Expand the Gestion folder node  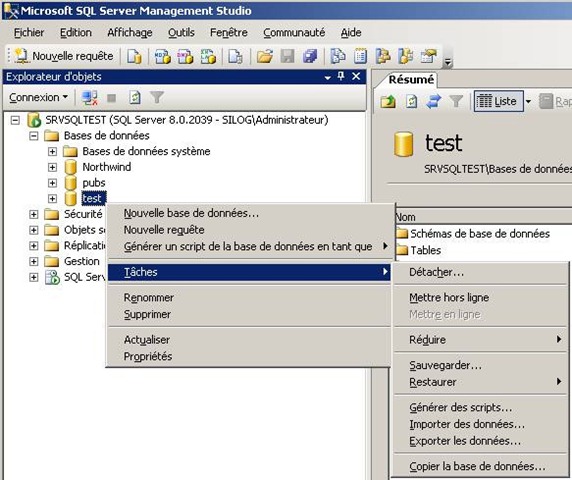click(x=34, y=261)
